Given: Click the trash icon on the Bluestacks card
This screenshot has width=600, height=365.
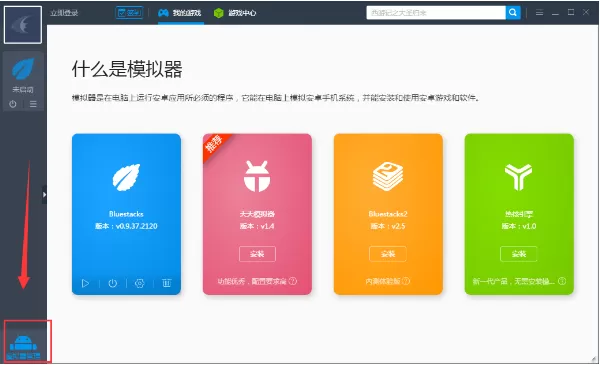Looking at the screenshot, I should tap(166, 283).
